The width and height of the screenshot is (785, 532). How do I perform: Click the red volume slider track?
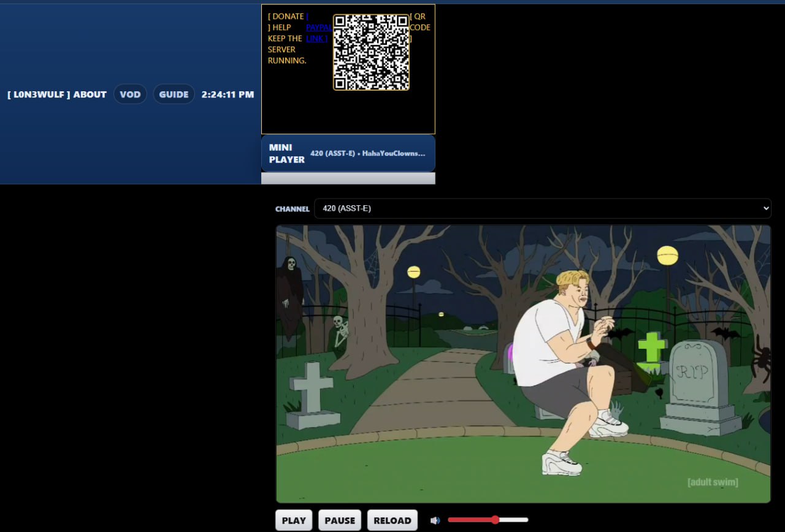pos(470,520)
